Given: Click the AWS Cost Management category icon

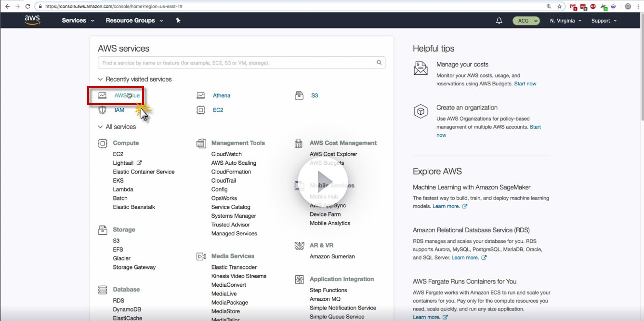Looking at the screenshot, I should click(x=299, y=143).
